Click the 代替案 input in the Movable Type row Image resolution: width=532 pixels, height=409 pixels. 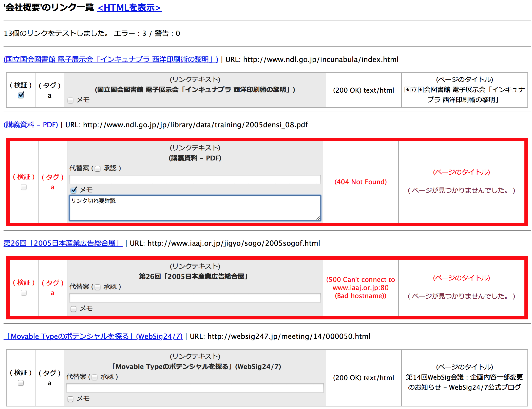(x=195, y=388)
